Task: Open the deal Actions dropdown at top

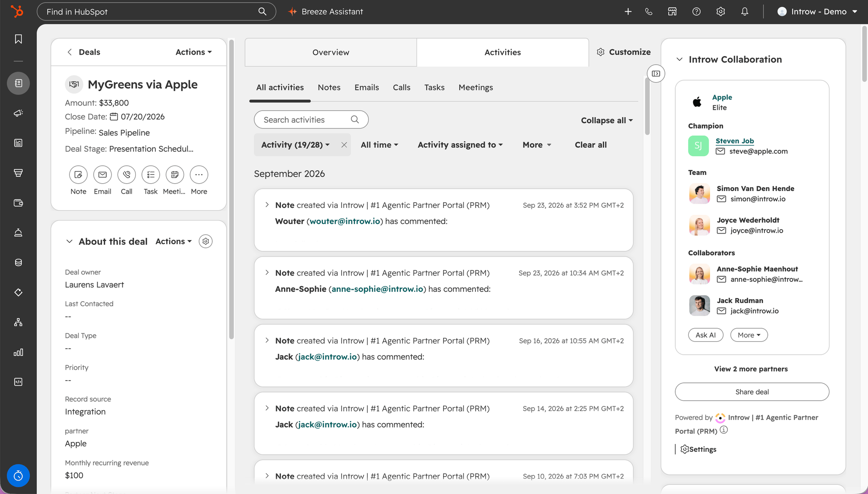Action: tap(194, 52)
